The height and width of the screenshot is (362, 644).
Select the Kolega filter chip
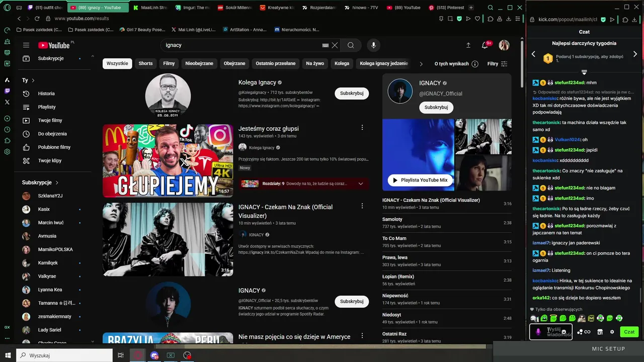click(x=342, y=64)
